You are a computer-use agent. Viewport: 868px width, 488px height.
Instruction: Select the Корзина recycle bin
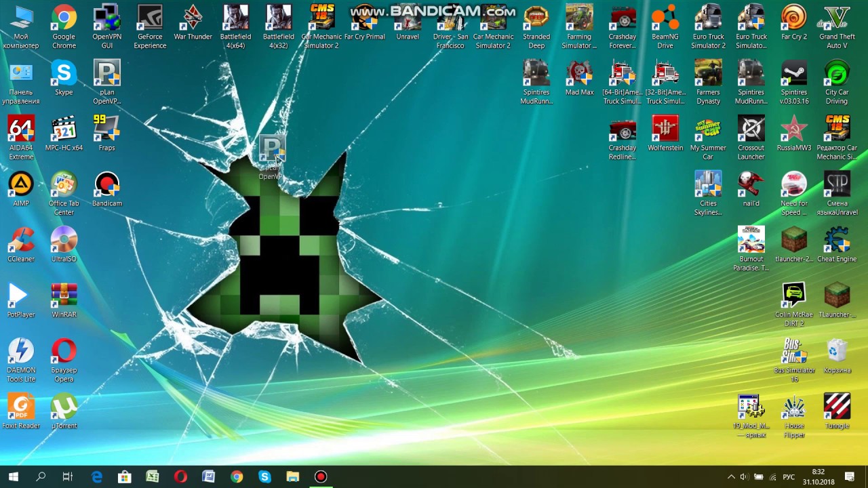pyautogui.click(x=837, y=355)
